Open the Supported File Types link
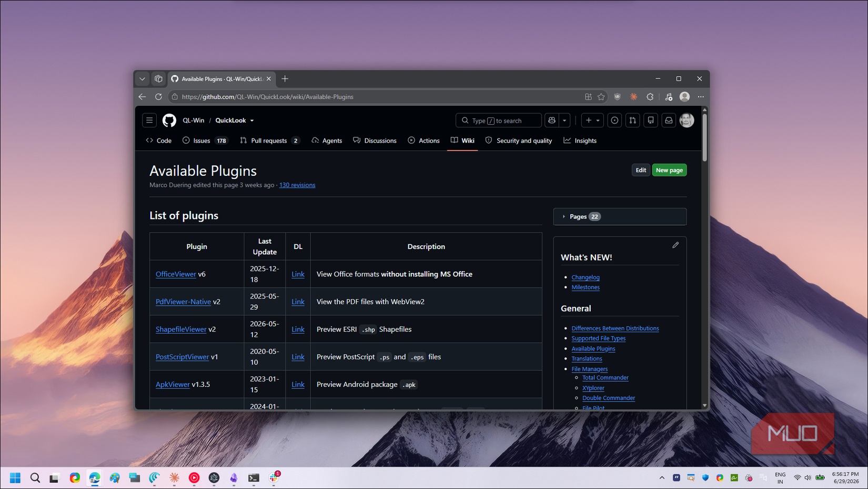 599,338
